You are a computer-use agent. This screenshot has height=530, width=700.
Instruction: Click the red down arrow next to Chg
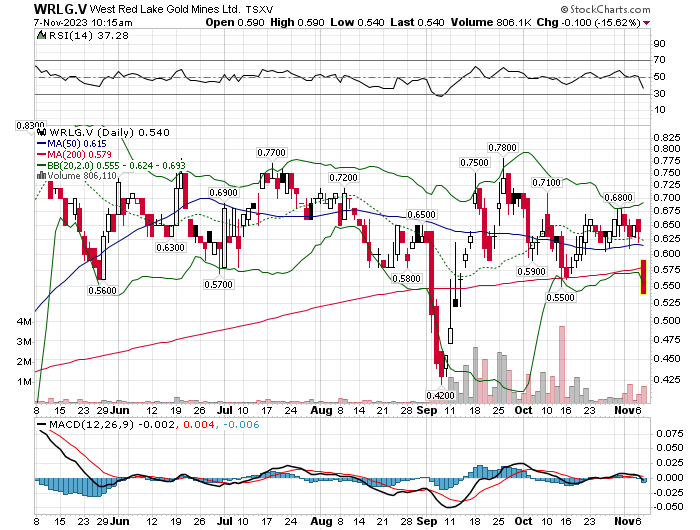click(647, 23)
